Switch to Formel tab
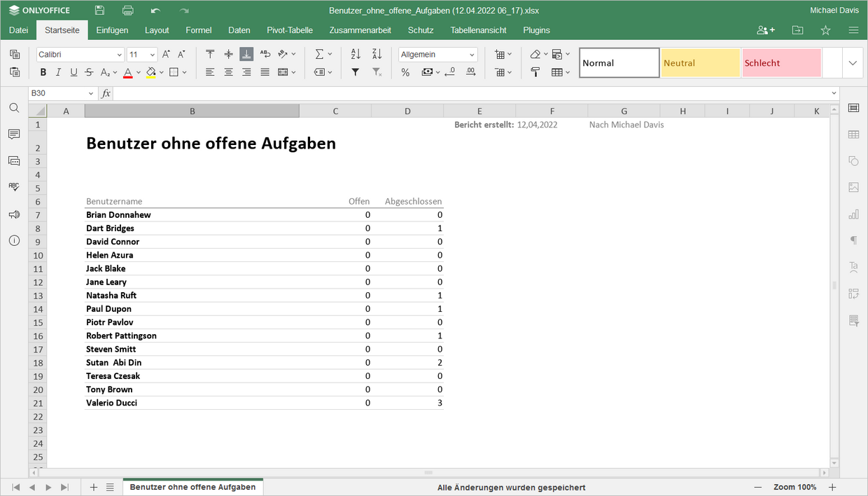Viewport: 868px width, 496px height. point(199,30)
